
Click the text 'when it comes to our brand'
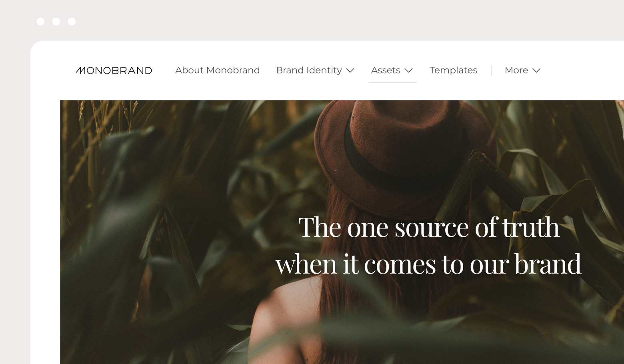pyautogui.click(x=428, y=264)
